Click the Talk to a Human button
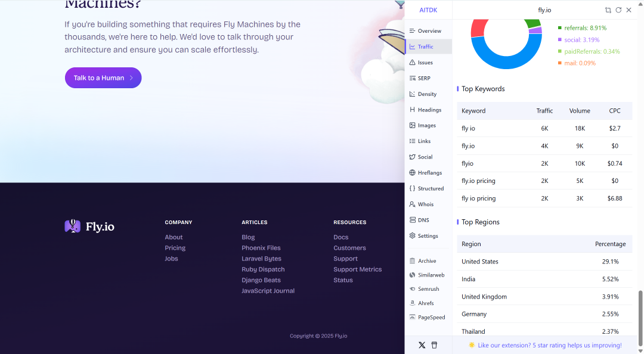The image size is (644, 354). coord(103,77)
